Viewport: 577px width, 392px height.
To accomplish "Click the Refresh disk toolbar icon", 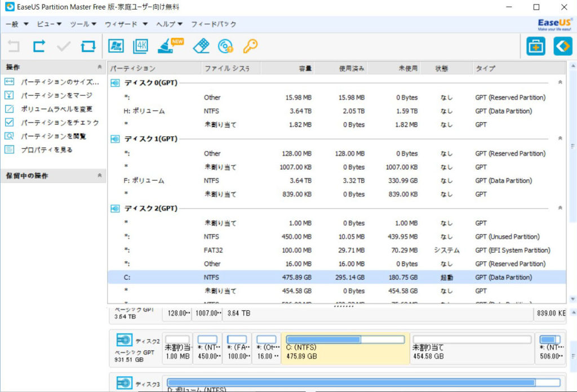I will click(x=88, y=46).
